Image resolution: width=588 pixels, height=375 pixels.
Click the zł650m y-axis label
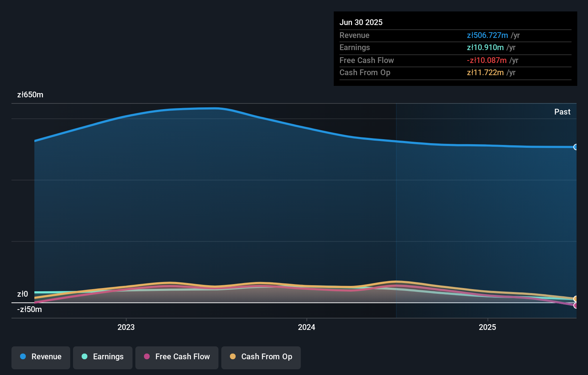click(x=30, y=95)
